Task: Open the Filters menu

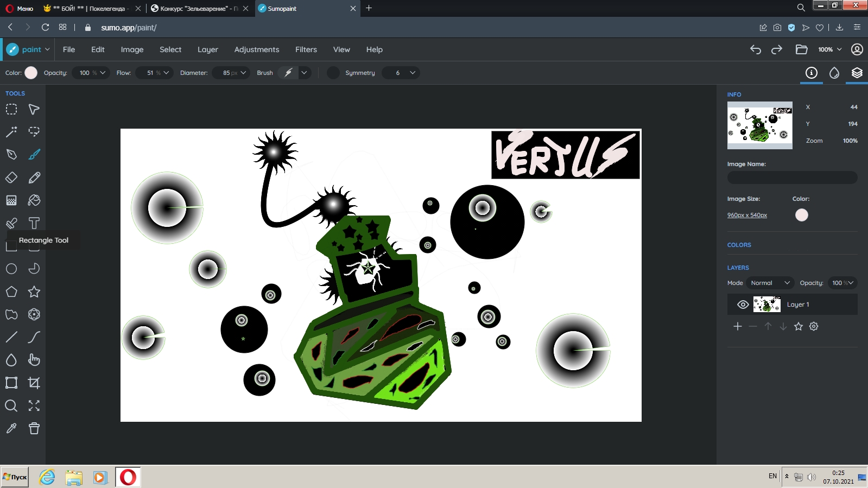Action: [x=306, y=49]
